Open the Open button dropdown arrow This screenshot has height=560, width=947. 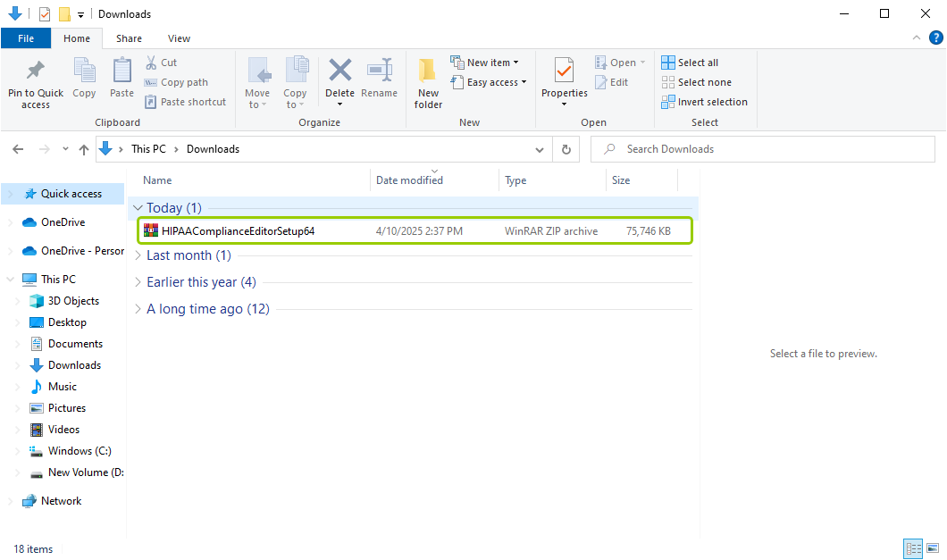click(642, 63)
